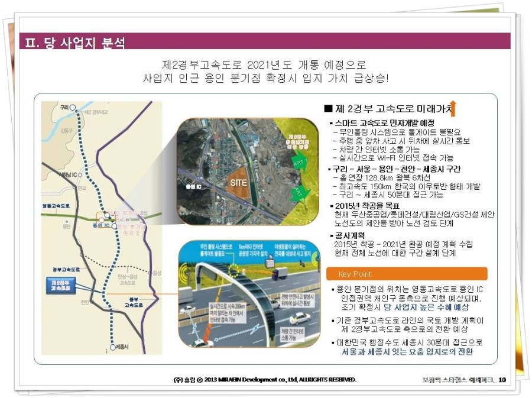Click the 서하남 IC marker on map
This screenshot has height=398, width=532.
(x=80, y=175)
